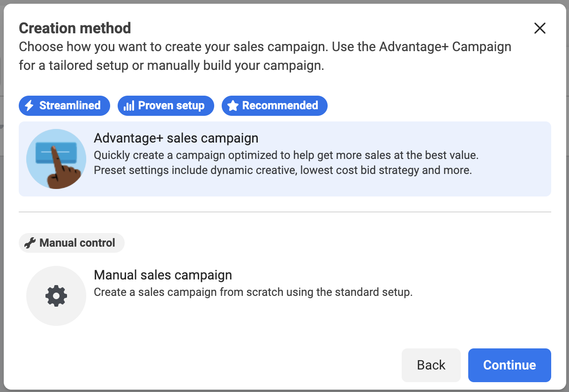The image size is (569, 392).
Task: Choose the Manual sales campaign option
Action: 285,295
